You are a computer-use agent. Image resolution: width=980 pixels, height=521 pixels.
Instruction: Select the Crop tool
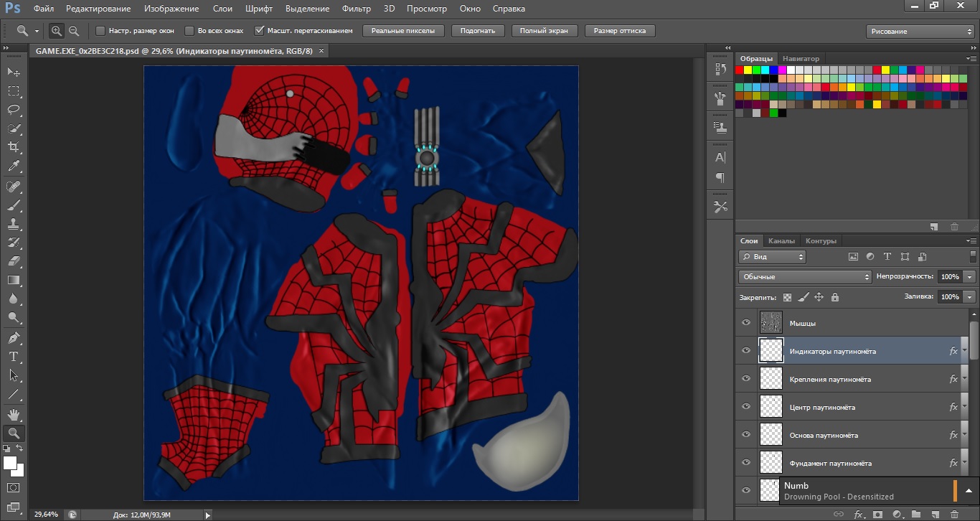click(x=14, y=147)
